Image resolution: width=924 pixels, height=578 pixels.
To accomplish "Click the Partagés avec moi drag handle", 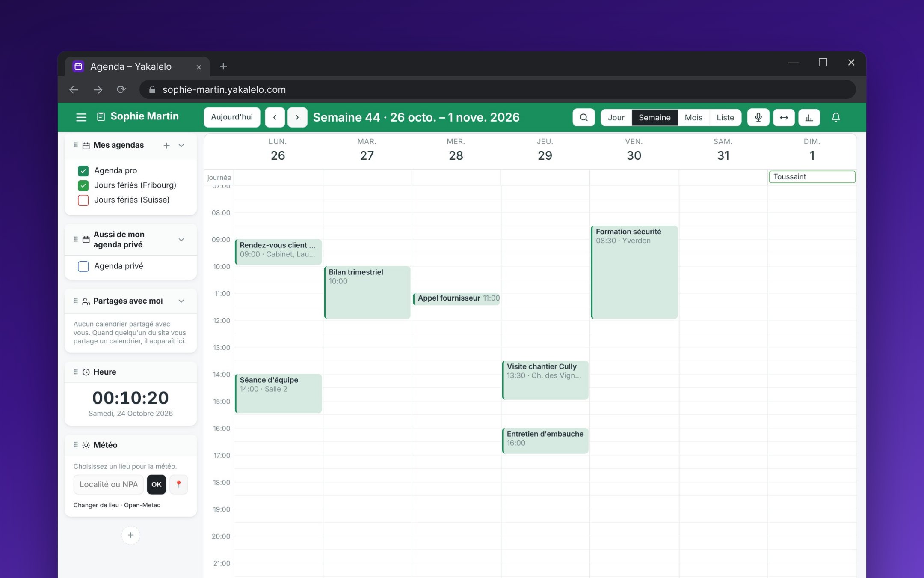I will pyautogui.click(x=76, y=301).
